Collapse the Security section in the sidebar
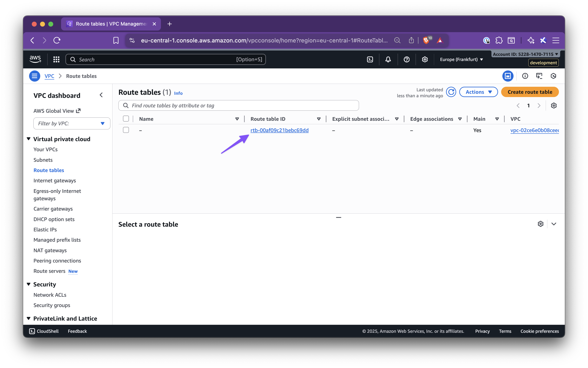Image resolution: width=588 pixels, height=368 pixels. point(29,284)
